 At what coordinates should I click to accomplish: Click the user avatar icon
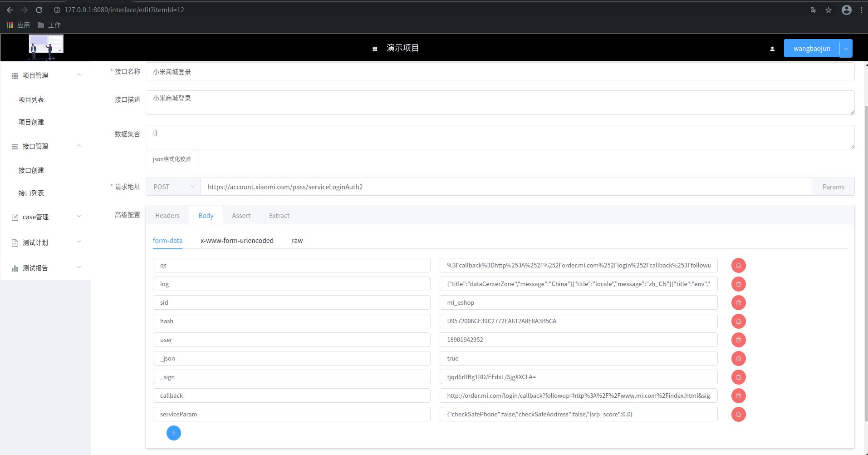[x=772, y=49]
